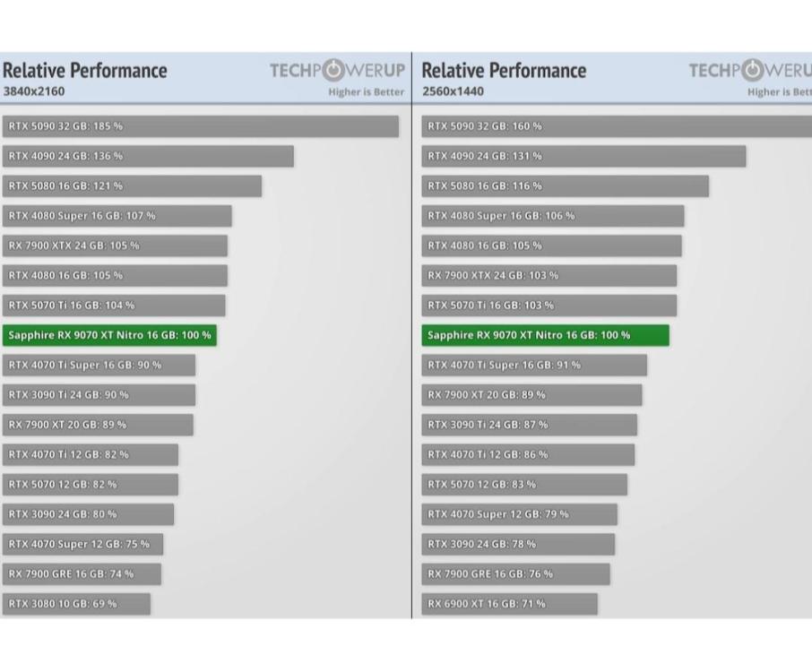
Task: Select the RTX 4090 24 GB: 131 % bar
Action: tap(583, 156)
